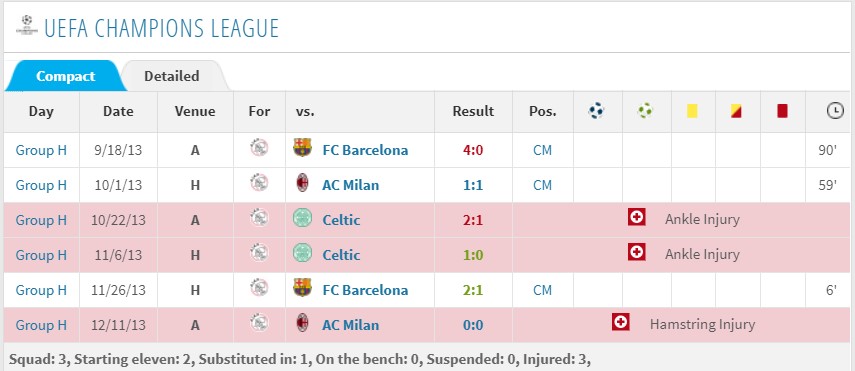
Task: Open the 2:1 result on 11/26/13
Action: pyautogui.click(x=473, y=290)
